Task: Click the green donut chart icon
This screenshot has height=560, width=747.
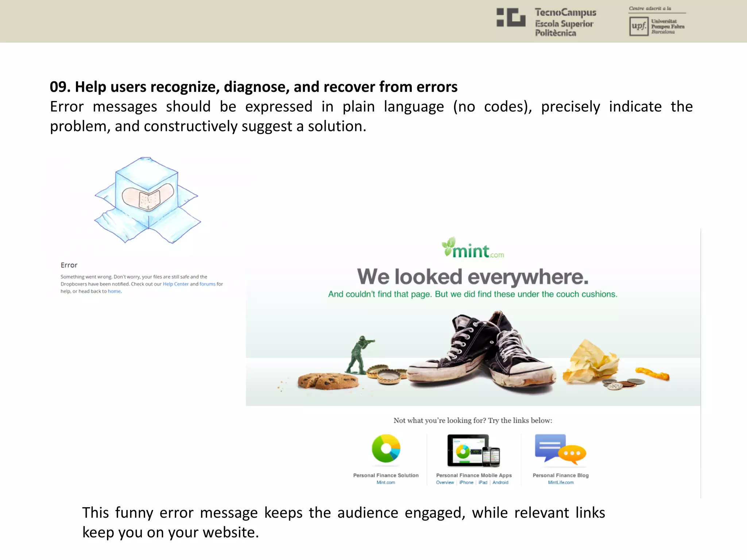Action: coord(386,448)
